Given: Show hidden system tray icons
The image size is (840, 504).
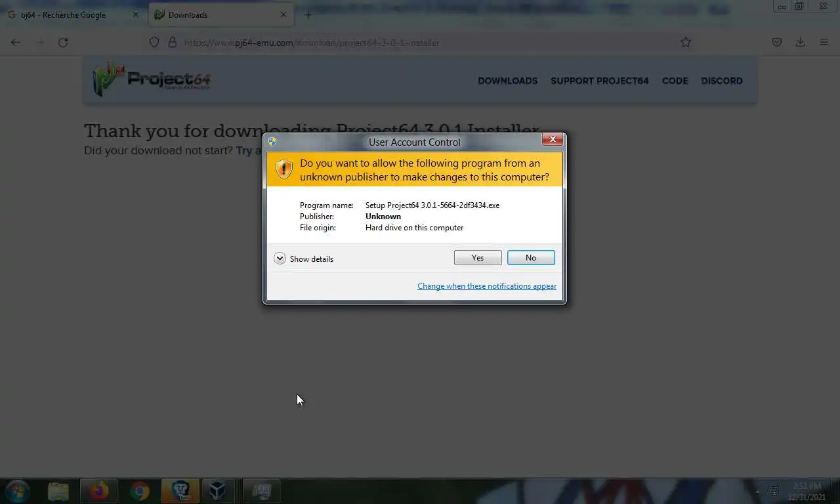Looking at the screenshot, I should point(758,491).
